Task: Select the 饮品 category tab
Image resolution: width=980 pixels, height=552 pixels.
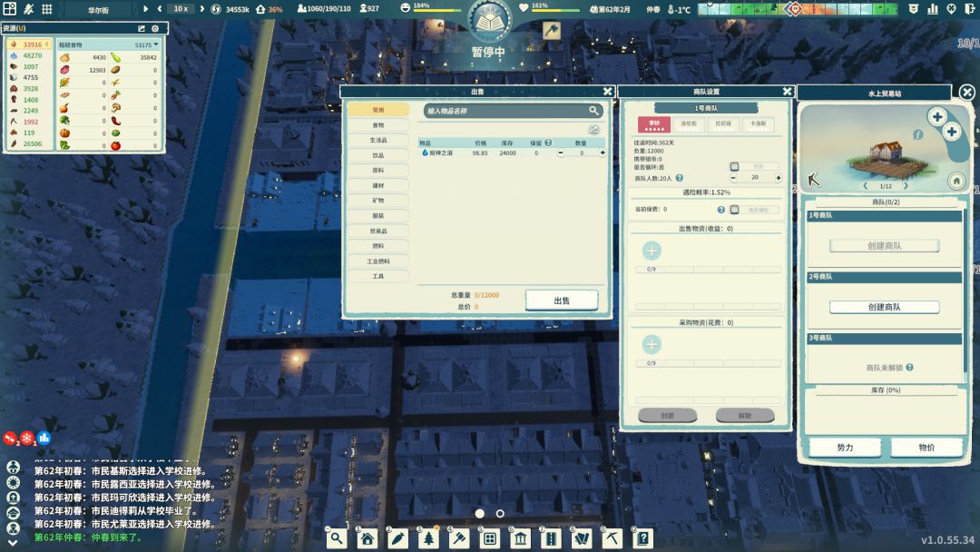Action: (378, 155)
